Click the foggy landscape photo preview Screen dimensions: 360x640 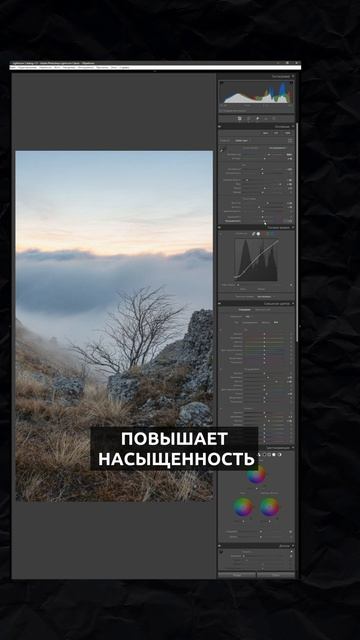coord(114,326)
